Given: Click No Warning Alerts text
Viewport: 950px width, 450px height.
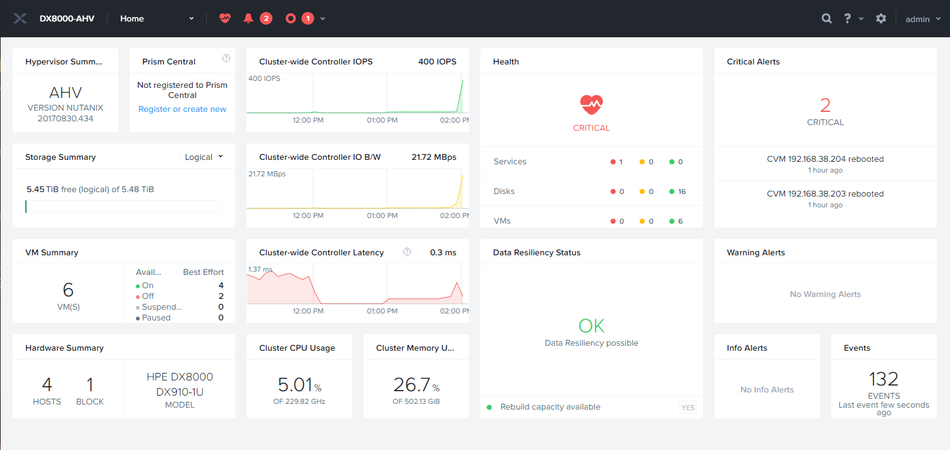Looking at the screenshot, I should point(825,294).
